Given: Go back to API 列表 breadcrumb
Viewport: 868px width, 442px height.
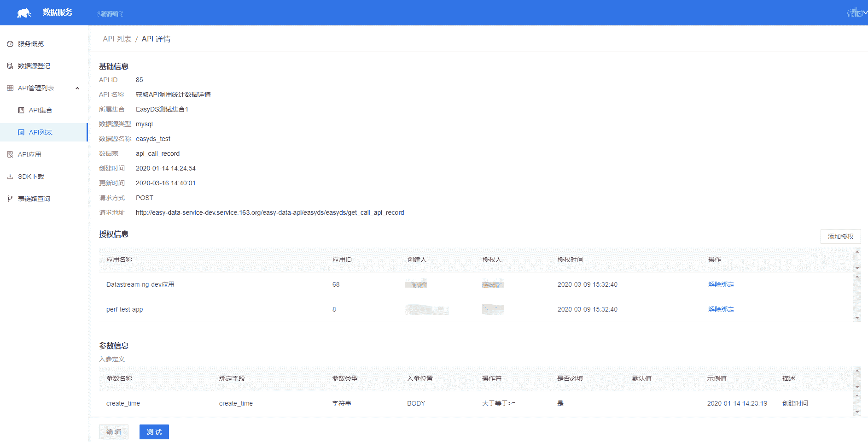Looking at the screenshot, I should pos(117,39).
